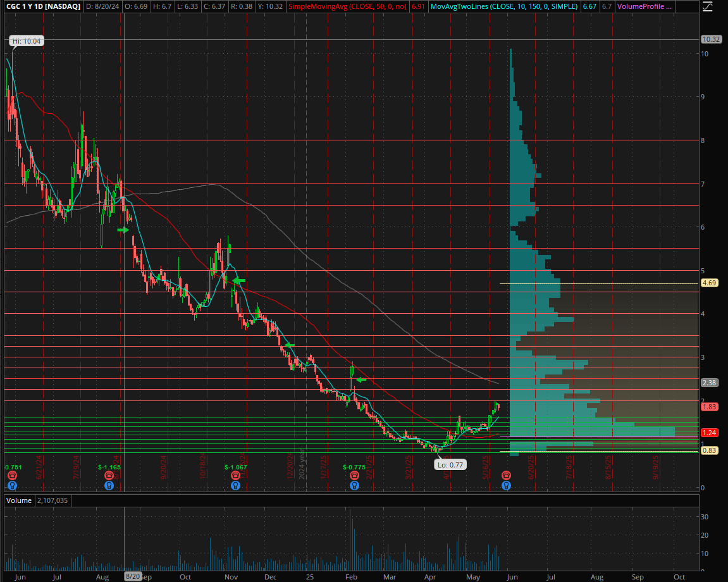This screenshot has height=582, width=728.
Task: Click the upcoming earnings phone icon near June 2025
Action: point(507,476)
